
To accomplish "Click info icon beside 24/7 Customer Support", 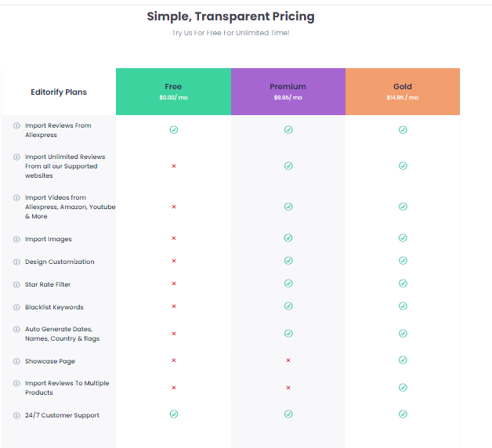I will click(x=16, y=415).
